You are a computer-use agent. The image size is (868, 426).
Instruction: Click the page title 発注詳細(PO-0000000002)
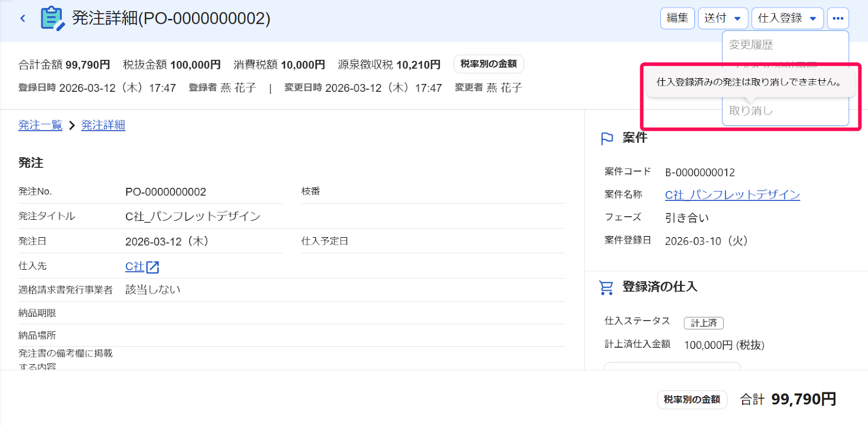(x=171, y=18)
